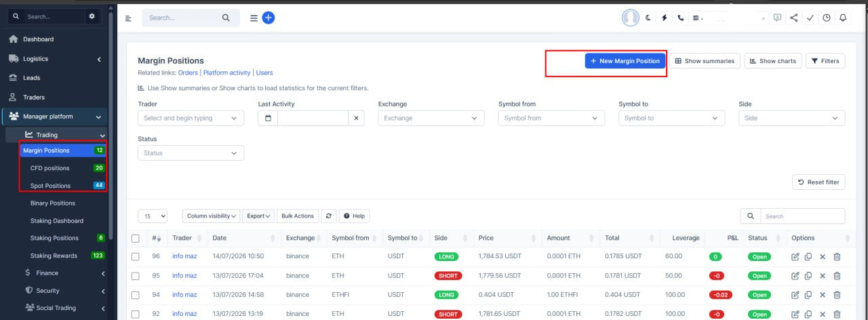Click the share icon in the header
The width and height of the screenshot is (868, 320).
(793, 18)
